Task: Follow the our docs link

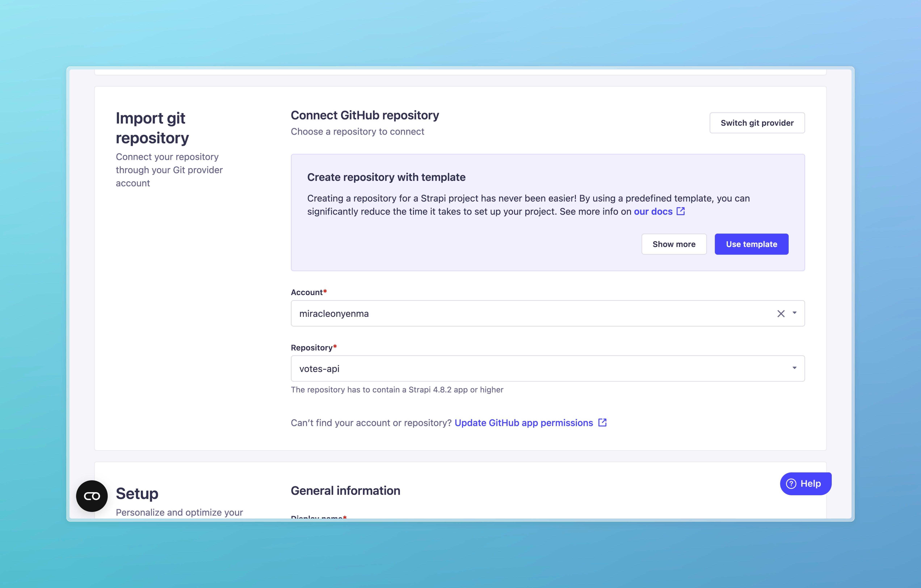Action: tap(653, 211)
